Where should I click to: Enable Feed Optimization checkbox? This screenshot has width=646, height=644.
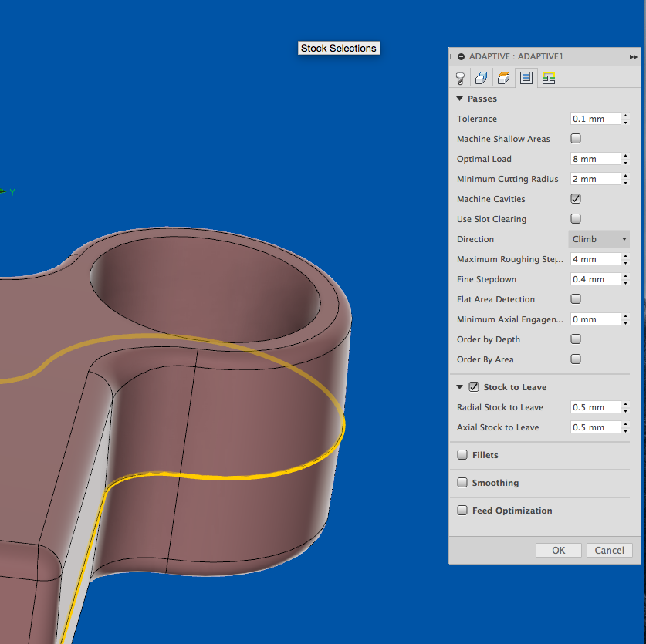[462, 510]
